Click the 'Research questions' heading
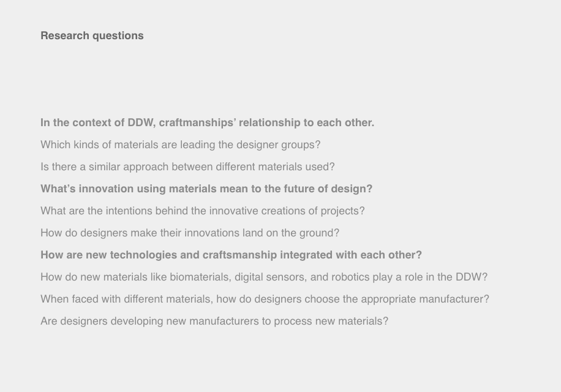Image resolution: width=561 pixels, height=392 pixels. click(x=92, y=36)
